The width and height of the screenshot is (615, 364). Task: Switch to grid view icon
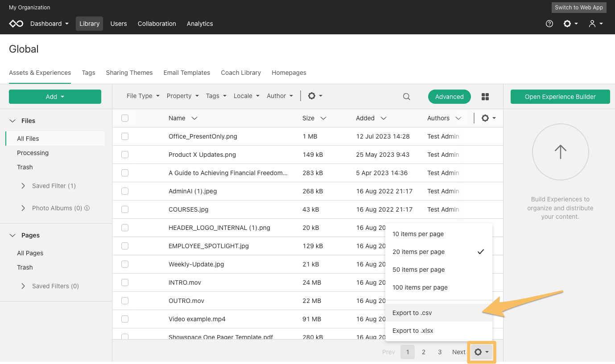click(x=485, y=97)
